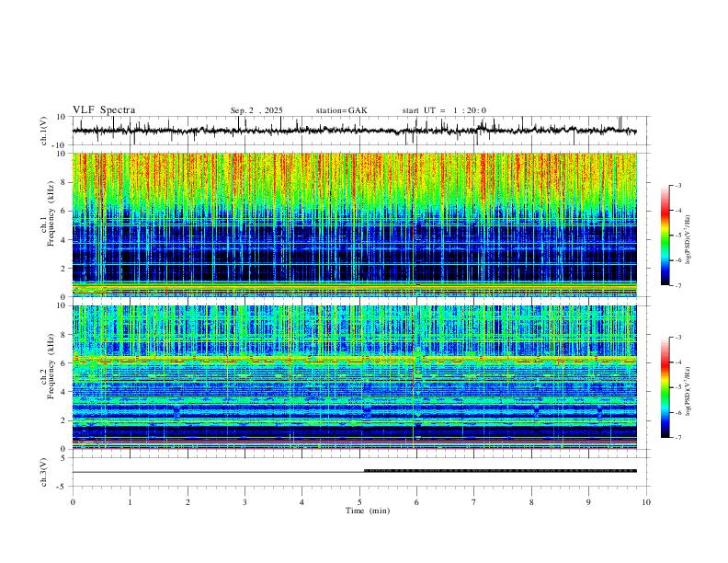Click the "3" tick on the time axis
The image size is (728, 563).
(x=245, y=502)
